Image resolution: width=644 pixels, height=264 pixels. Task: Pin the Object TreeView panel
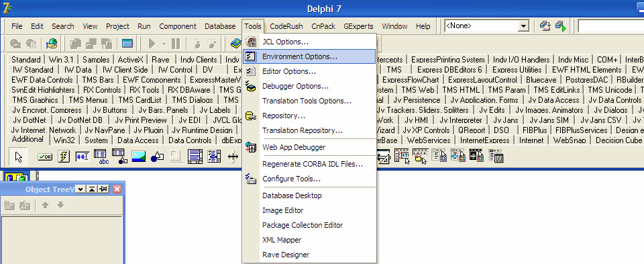click(x=103, y=189)
